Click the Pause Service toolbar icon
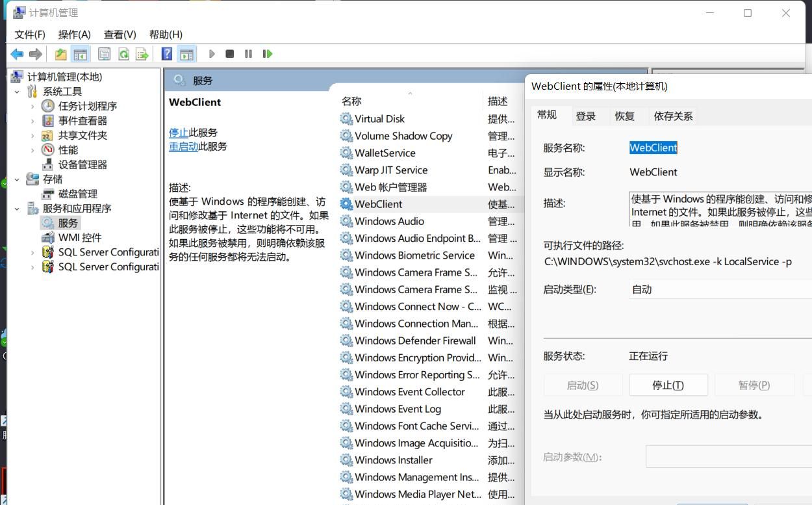The width and height of the screenshot is (812, 505). click(x=248, y=54)
